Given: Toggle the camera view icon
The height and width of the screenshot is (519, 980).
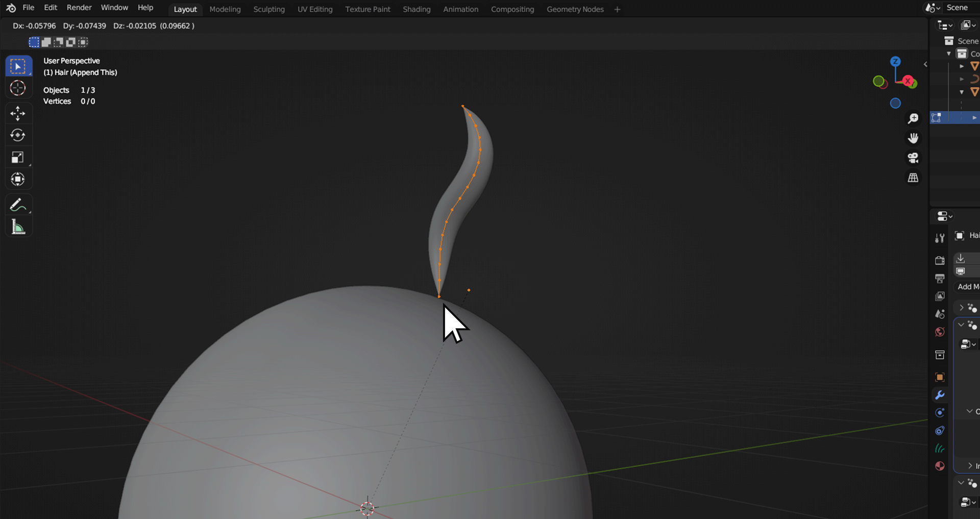Looking at the screenshot, I should [x=913, y=158].
